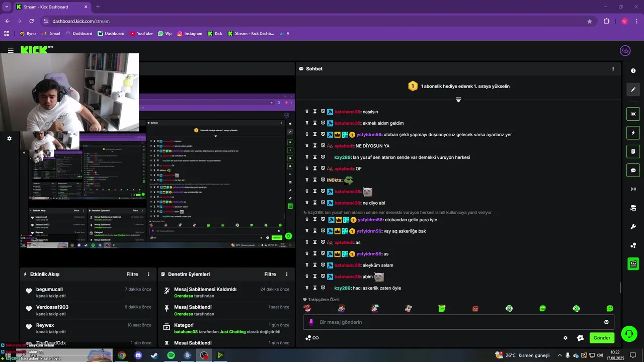The height and width of the screenshot is (362, 644).
Task: Select Reywex follow activity row
Action: 89,328
